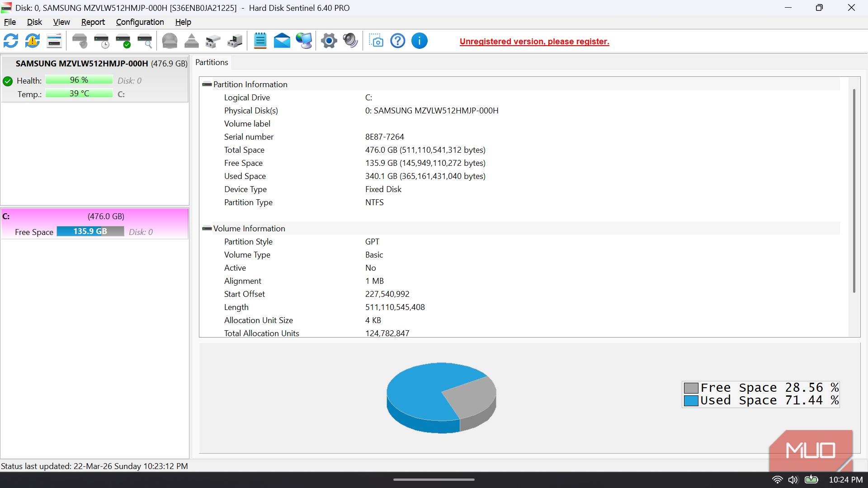This screenshot has height=488, width=868.
Task: Click the 10:24 PM taskbar clock
Action: [x=846, y=480]
